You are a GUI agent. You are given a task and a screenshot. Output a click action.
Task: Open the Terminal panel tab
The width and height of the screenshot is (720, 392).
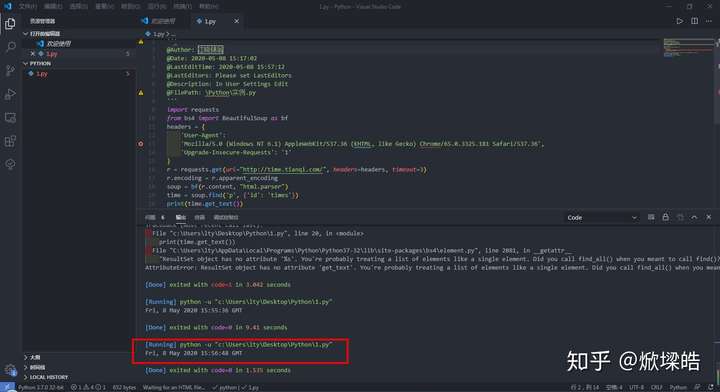[x=199, y=217]
